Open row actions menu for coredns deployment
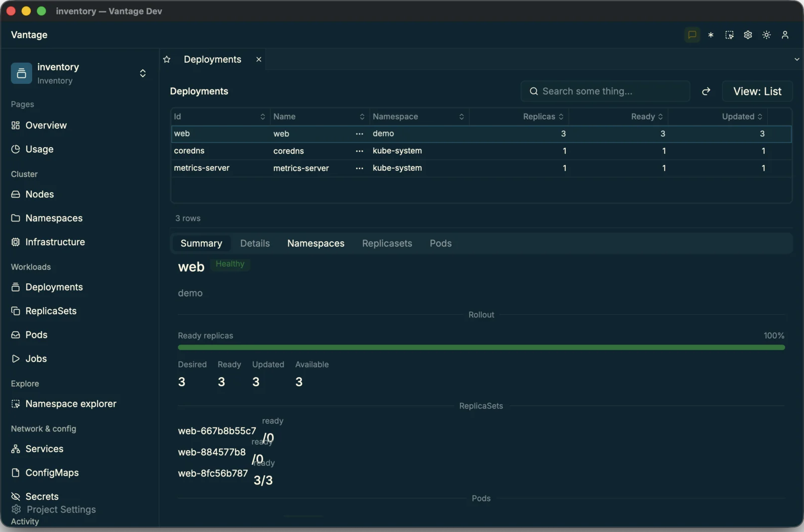Image resolution: width=804 pixels, height=532 pixels. click(359, 151)
